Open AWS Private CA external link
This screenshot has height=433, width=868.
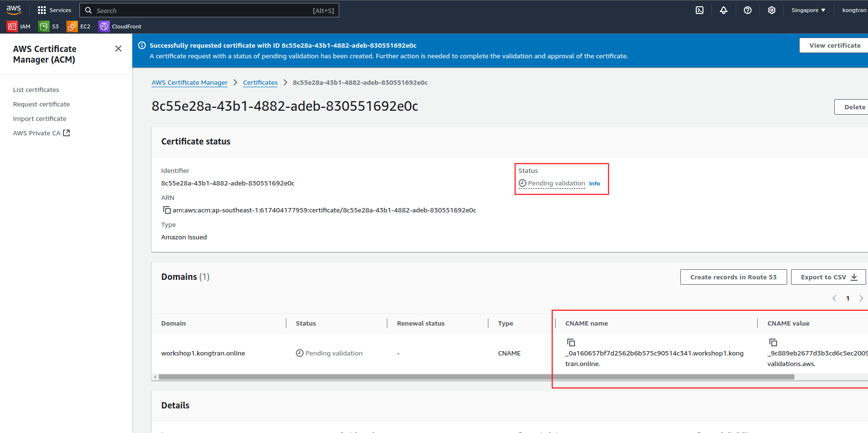click(41, 133)
